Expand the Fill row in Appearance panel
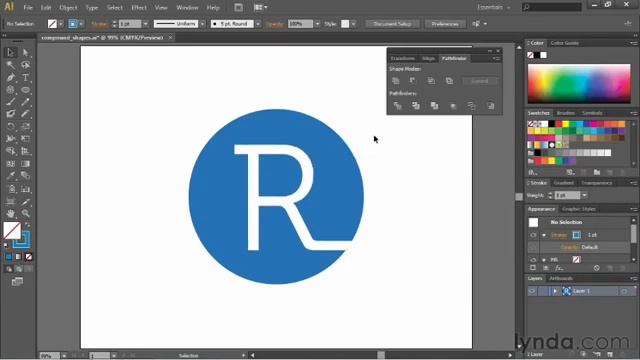This screenshot has height=360, width=640. 544,260
